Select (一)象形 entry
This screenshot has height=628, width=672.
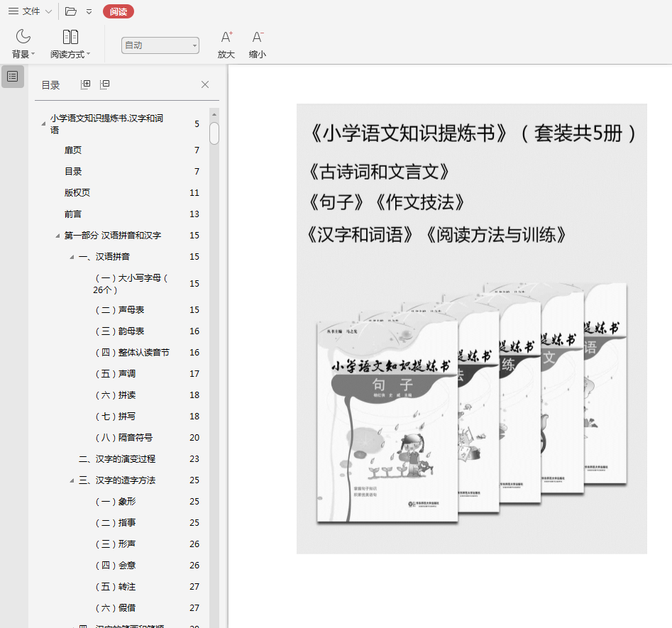[x=115, y=502]
